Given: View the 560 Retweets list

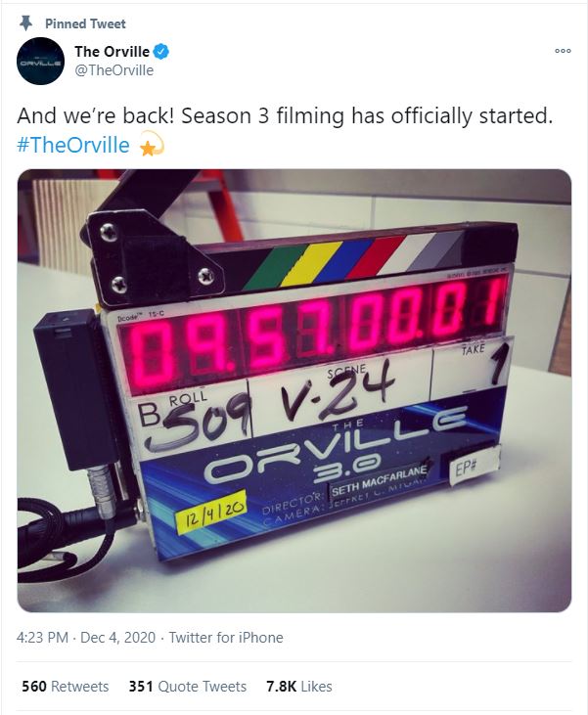Looking at the screenshot, I should (66, 687).
